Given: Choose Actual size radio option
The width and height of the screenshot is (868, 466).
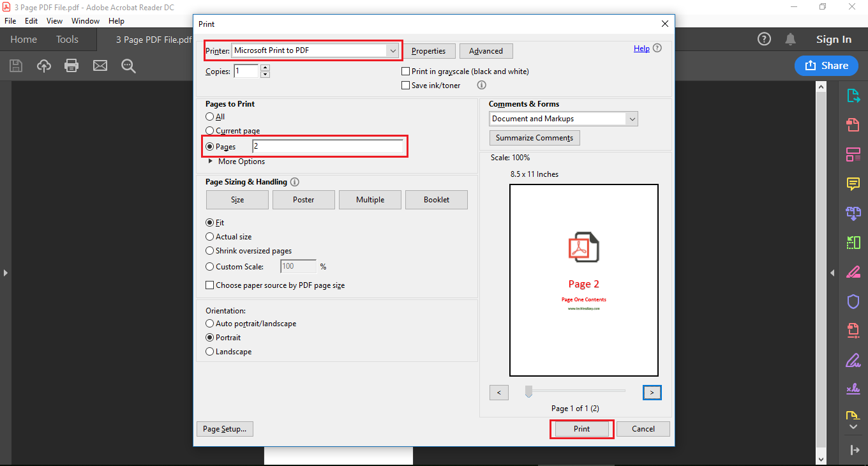Looking at the screenshot, I should click(x=209, y=237).
